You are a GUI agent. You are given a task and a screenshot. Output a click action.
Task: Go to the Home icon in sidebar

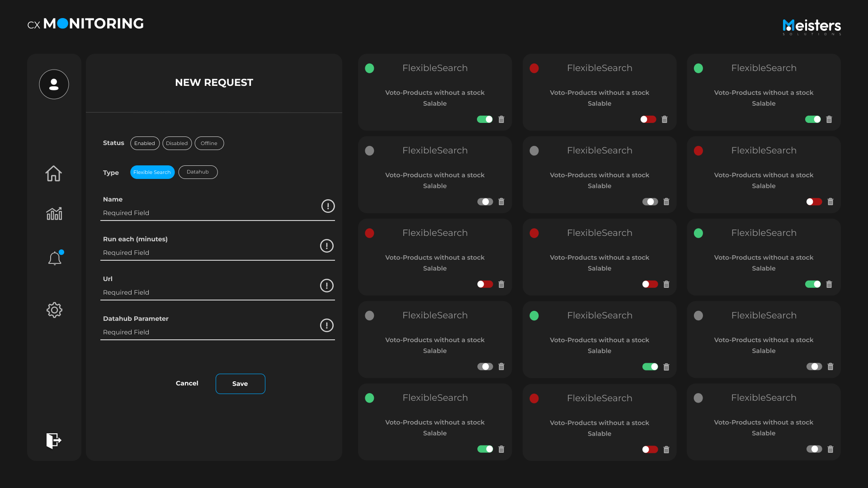(53, 174)
